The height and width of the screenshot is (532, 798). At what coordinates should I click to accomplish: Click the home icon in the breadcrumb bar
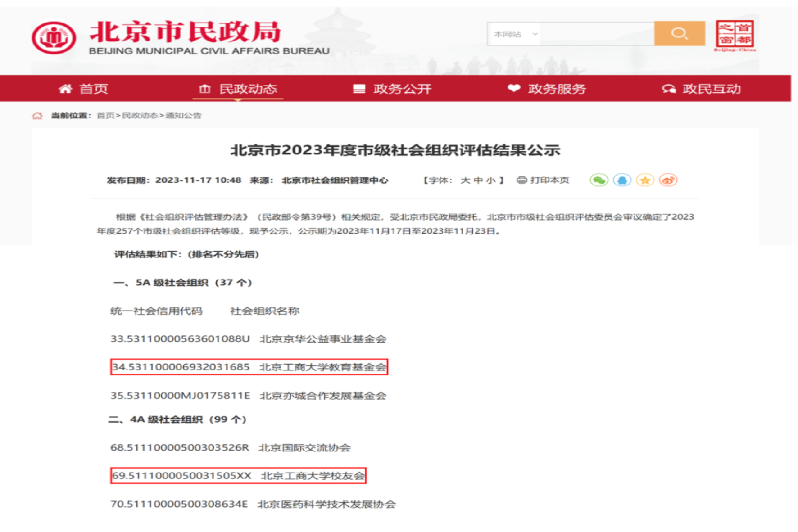click(x=37, y=115)
